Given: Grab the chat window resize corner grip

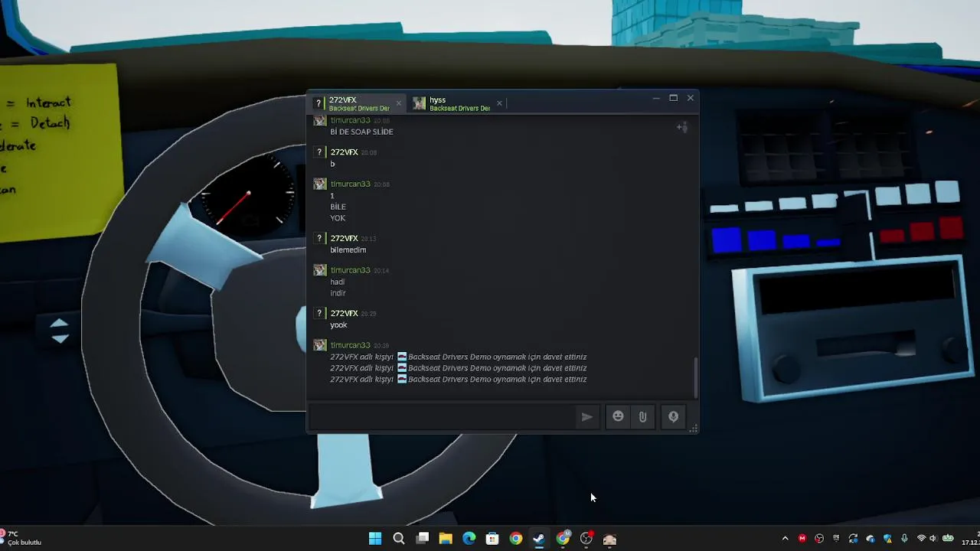Looking at the screenshot, I should tap(693, 429).
